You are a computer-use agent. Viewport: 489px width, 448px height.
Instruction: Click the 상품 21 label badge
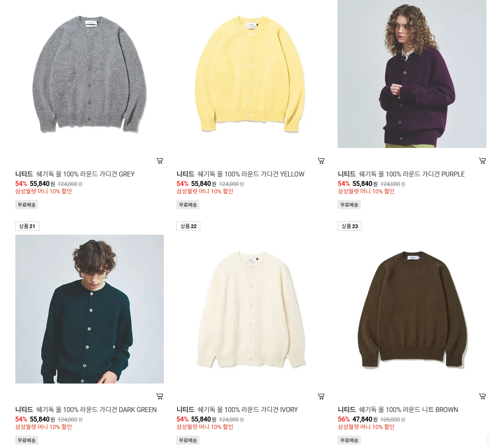pos(27,226)
